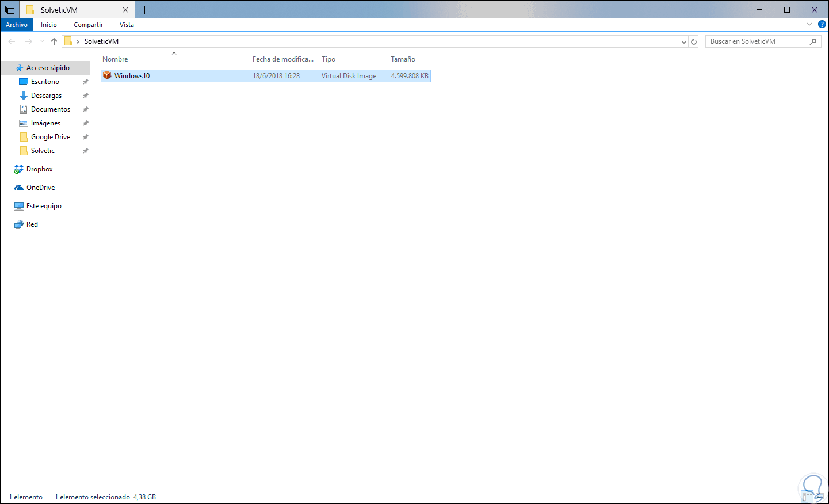Expand breadcrumb chevron before SolveticVM
This screenshot has height=504, width=829.
(78, 41)
